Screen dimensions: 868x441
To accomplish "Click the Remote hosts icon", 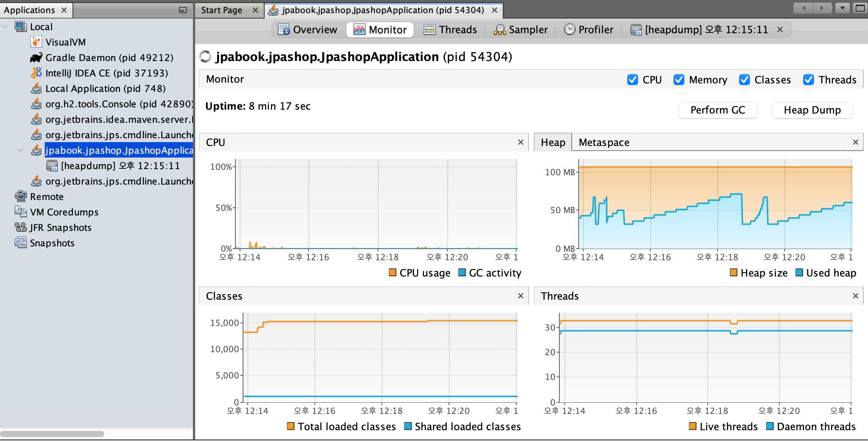I will click(20, 196).
